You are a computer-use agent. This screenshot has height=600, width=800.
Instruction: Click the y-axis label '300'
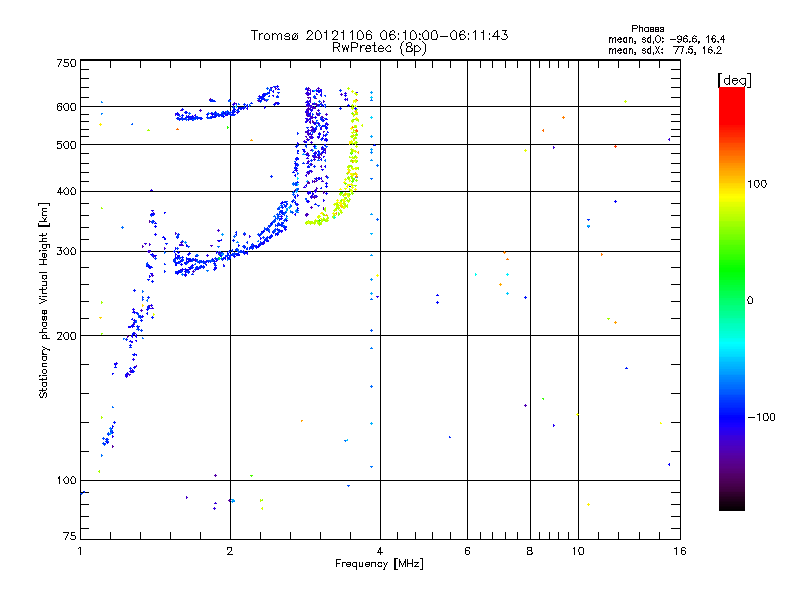66,251
